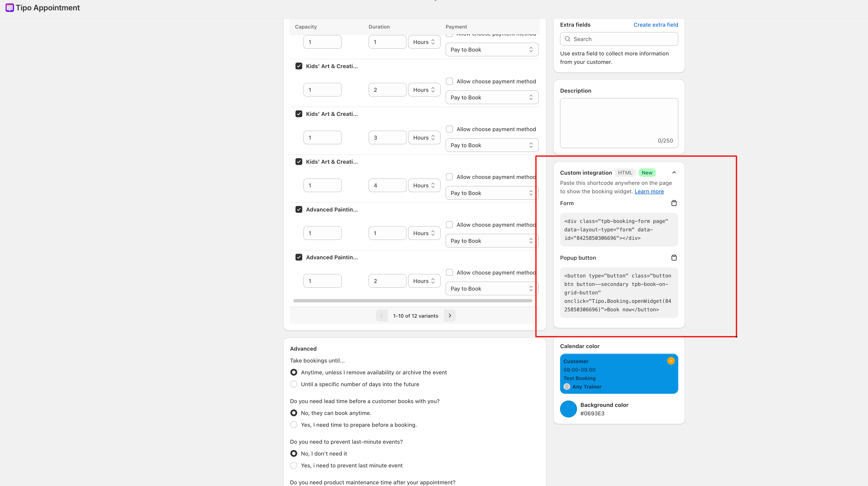The width and height of the screenshot is (868, 486).
Task: Click the Form shortcode div code block
Action: click(619, 229)
